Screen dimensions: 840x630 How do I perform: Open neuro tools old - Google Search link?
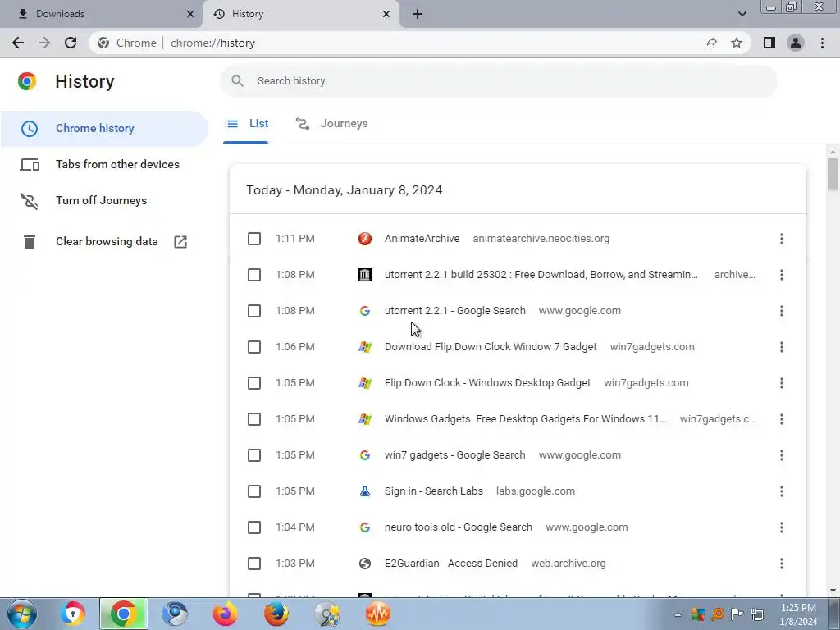pyautogui.click(x=459, y=527)
